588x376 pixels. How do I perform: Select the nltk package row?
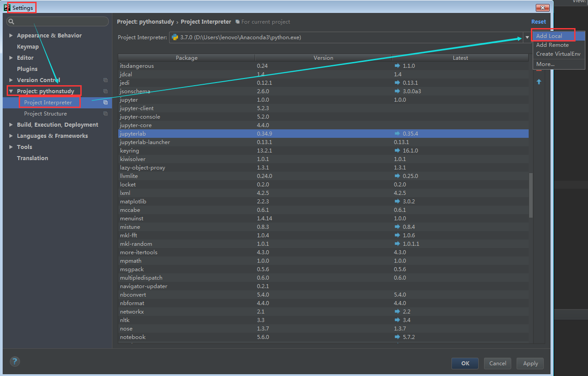click(323, 320)
